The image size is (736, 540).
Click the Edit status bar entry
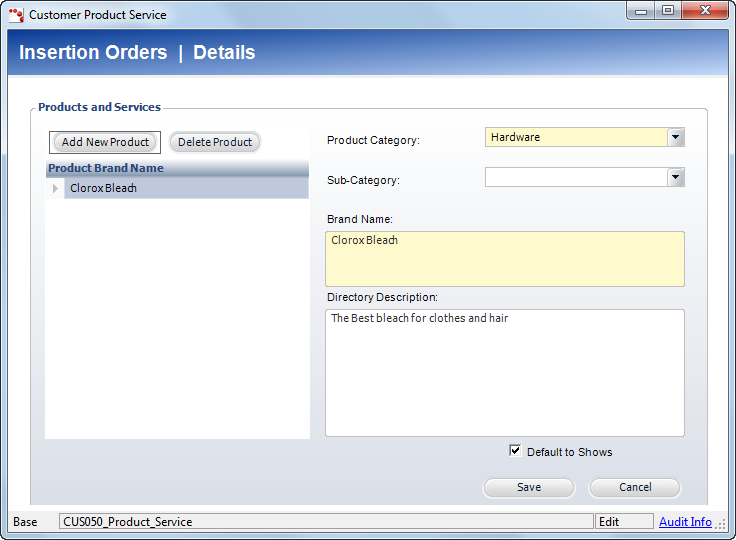tap(624, 522)
